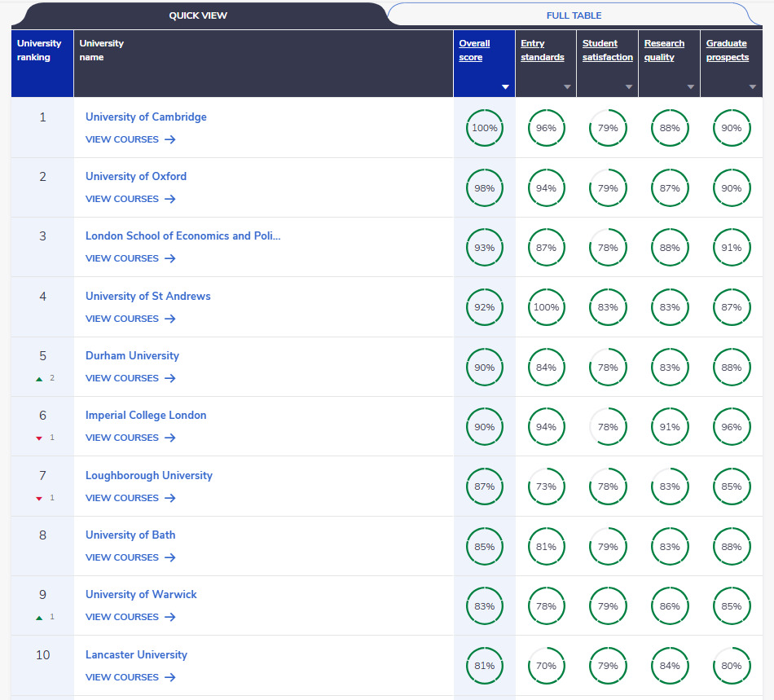The image size is (774, 700).
Task: Click Loughborough's red down rank-change arrow
Action: click(39, 498)
